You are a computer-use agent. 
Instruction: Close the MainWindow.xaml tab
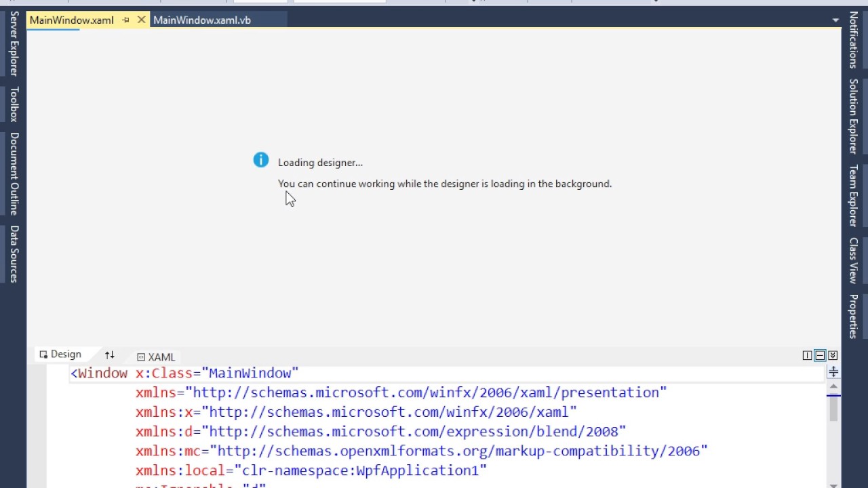(x=141, y=20)
